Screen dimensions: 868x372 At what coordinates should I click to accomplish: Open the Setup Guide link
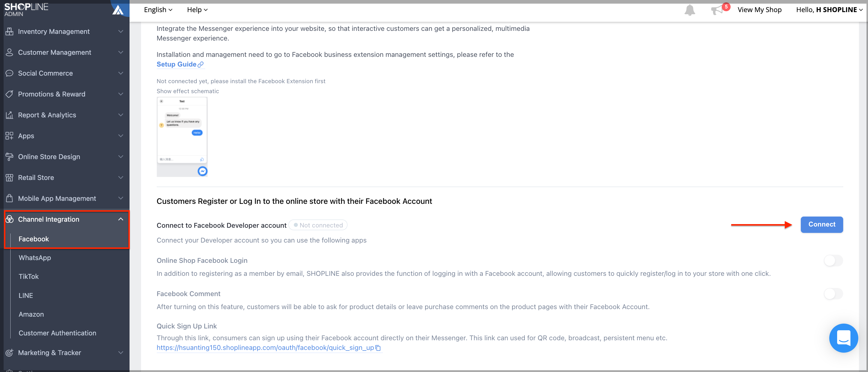click(176, 64)
